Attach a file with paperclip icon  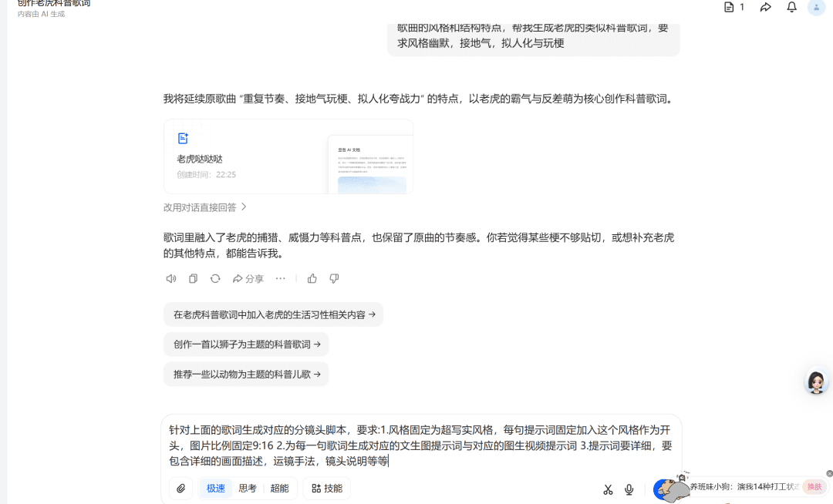(x=181, y=489)
